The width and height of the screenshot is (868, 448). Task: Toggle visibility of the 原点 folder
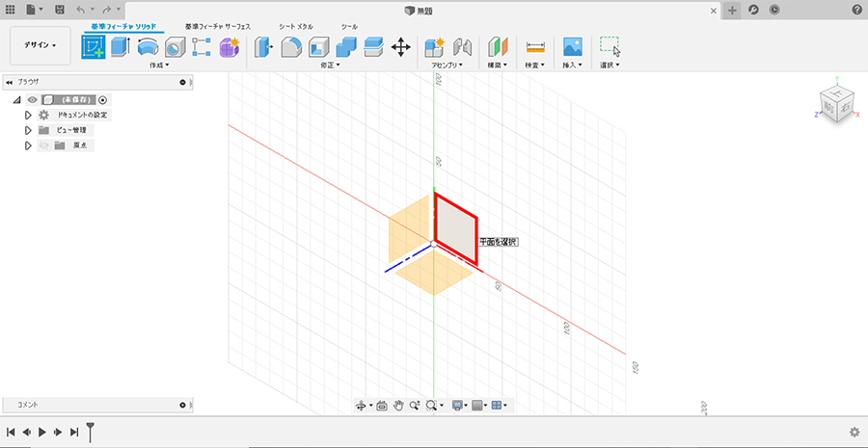pyautogui.click(x=43, y=145)
